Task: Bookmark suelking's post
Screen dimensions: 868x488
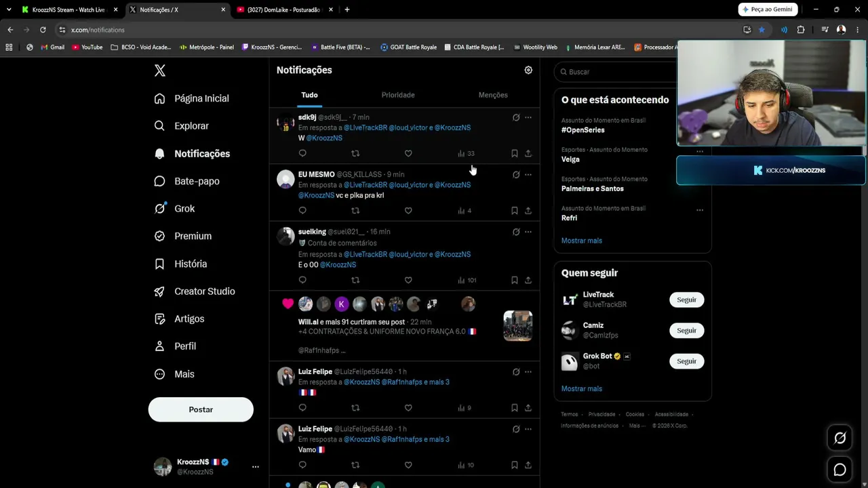Action: pos(515,280)
